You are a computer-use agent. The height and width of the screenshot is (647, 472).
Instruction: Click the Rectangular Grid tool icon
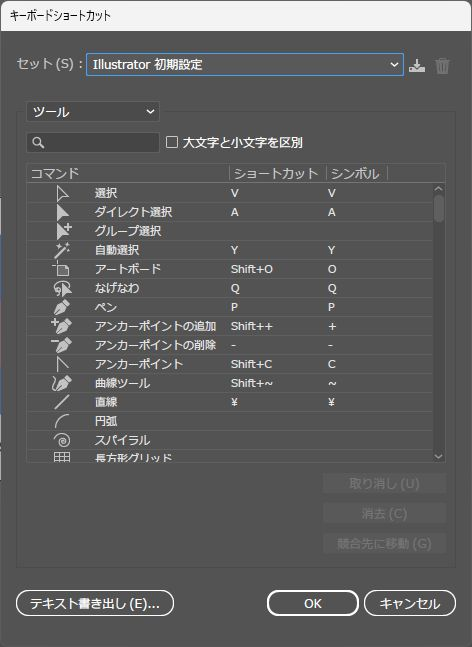[62, 457]
